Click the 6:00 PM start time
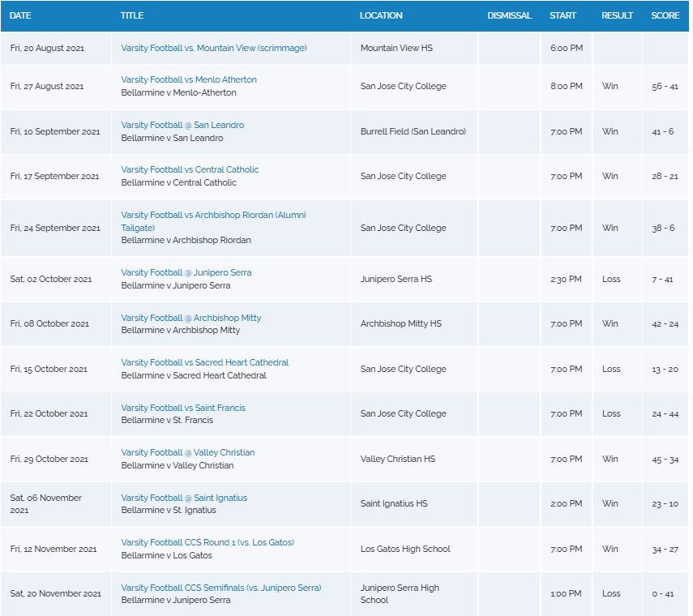The image size is (693, 616). tap(567, 48)
